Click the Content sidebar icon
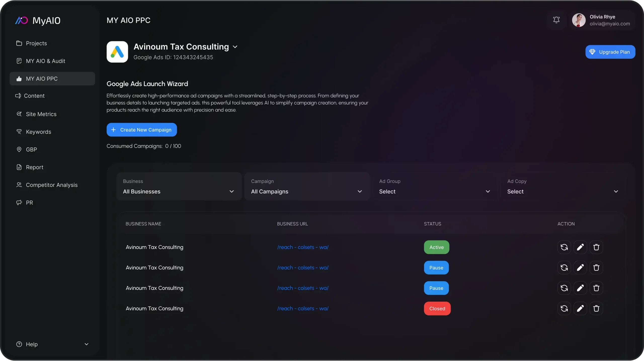This screenshot has height=361, width=644. [x=18, y=96]
